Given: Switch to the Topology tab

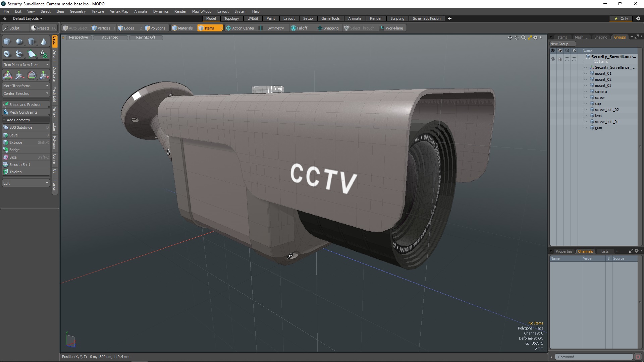Looking at the screenshot, I should coord(231,18).
